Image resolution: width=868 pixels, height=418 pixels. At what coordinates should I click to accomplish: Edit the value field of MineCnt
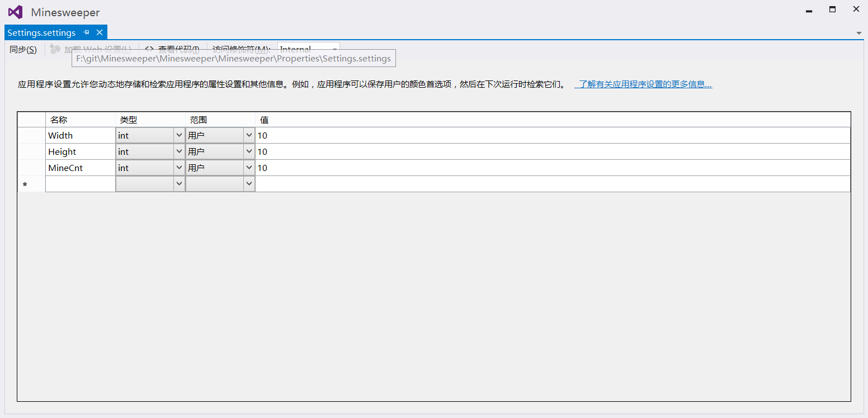553,168
